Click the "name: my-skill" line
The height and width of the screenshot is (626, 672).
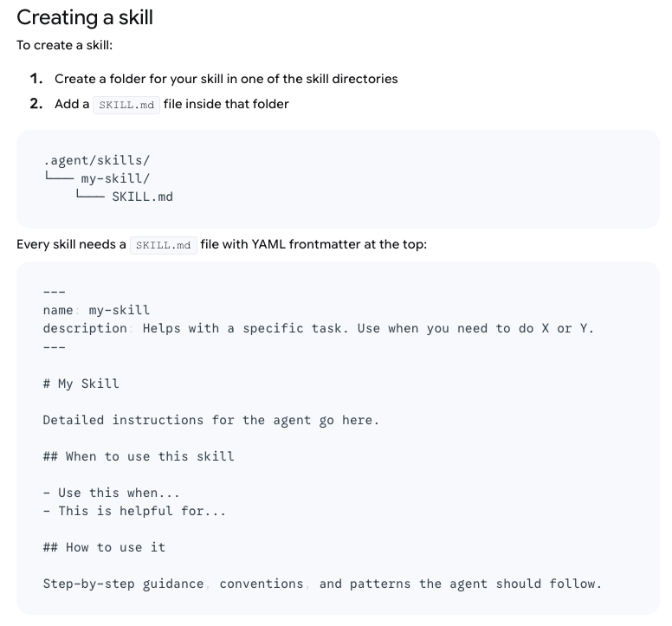(x=96, y=310)
